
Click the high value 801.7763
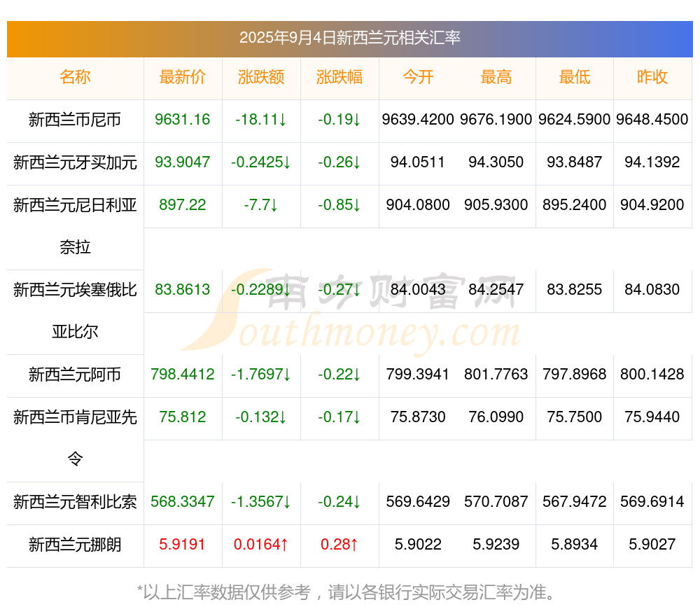[x=496, y=374]
